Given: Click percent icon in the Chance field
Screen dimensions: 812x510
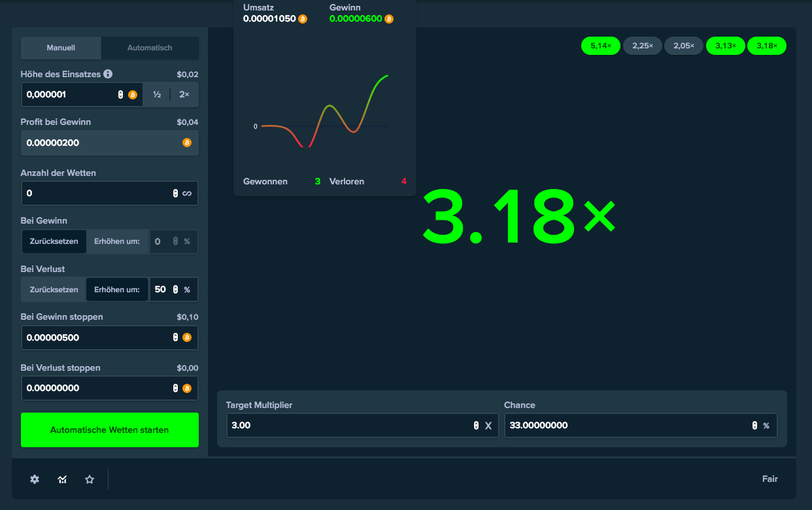Looking at the screenshot, I should 766,426.
